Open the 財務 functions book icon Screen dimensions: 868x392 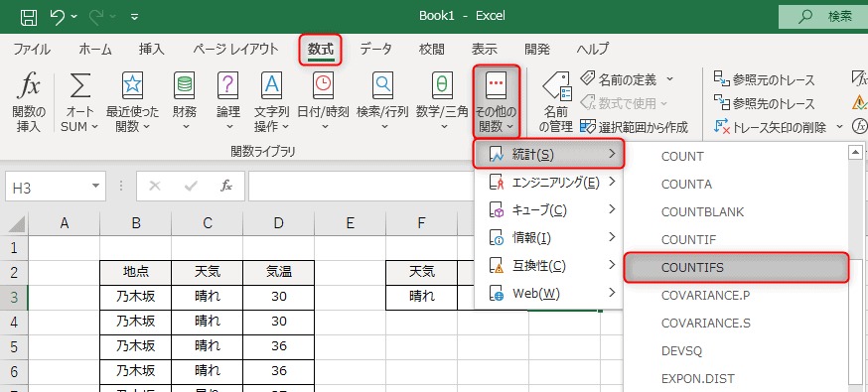(x=185, y=85)
